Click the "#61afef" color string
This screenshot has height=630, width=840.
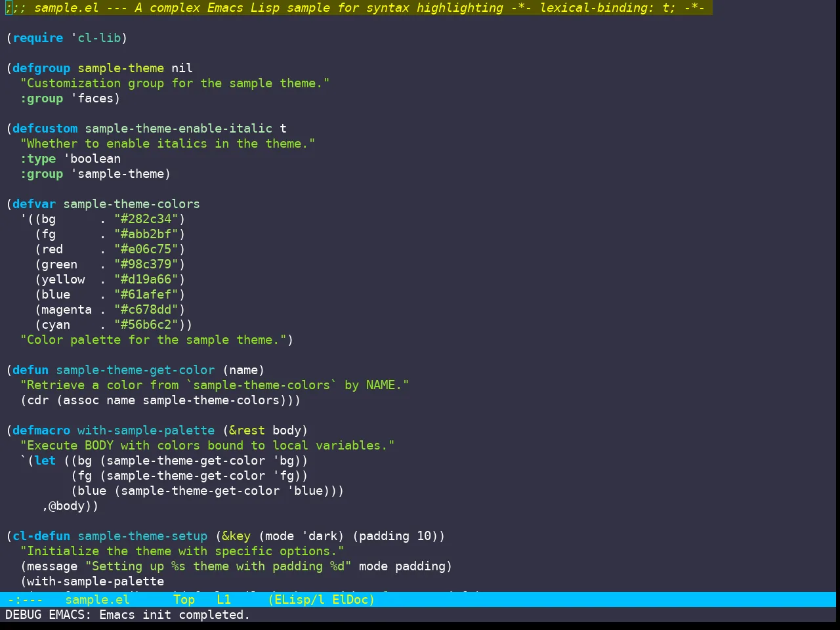[x=146, y=295]
